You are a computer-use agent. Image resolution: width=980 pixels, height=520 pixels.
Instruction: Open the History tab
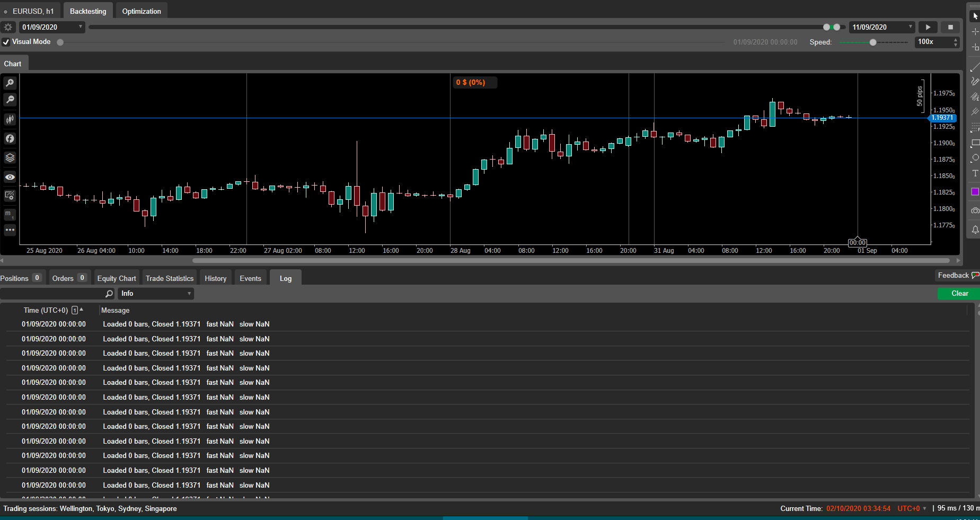point(216,278)
